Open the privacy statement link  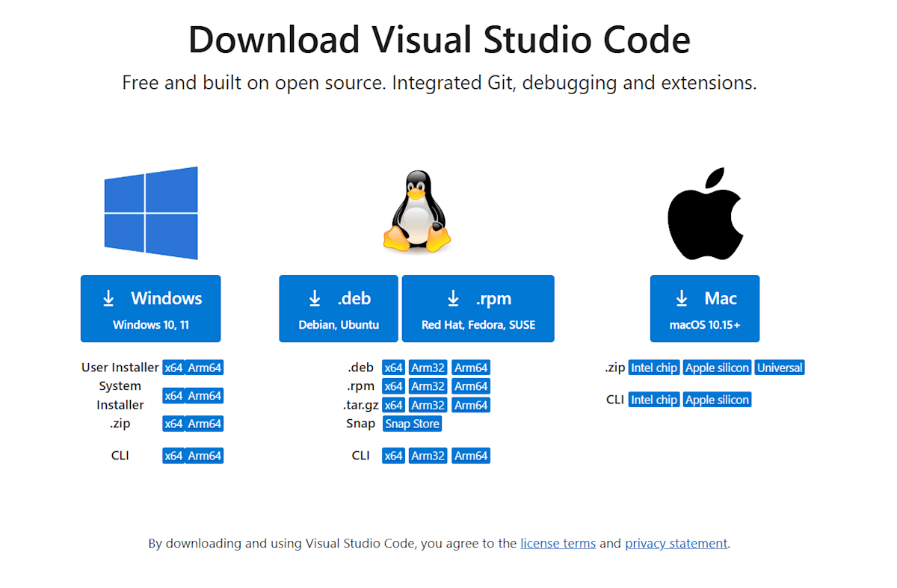676,543
